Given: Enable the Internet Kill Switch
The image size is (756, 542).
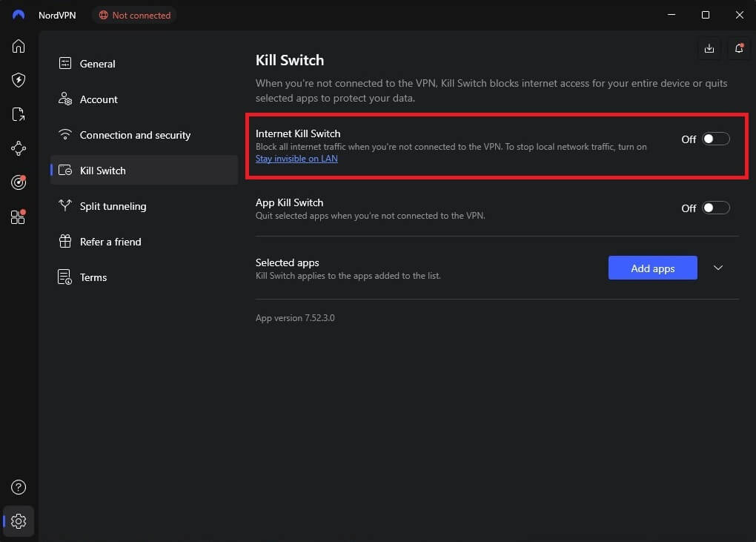Looking at the screenshot, I should pos(715,139).
